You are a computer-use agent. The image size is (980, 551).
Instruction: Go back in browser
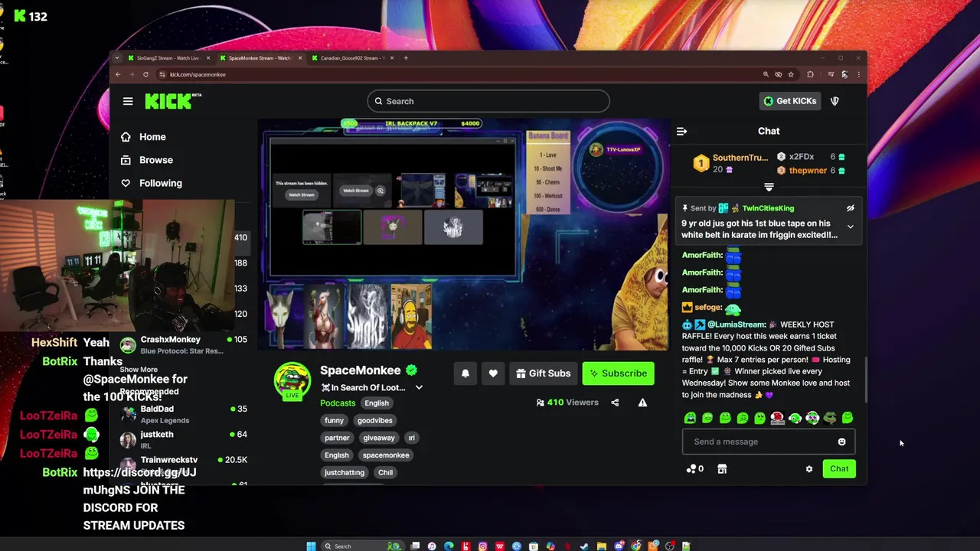click(x=118, y=74)
